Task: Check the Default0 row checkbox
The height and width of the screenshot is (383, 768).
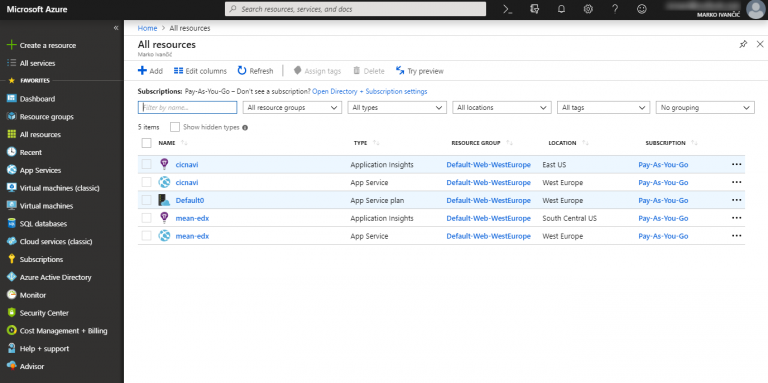Action: click(146, 200)
